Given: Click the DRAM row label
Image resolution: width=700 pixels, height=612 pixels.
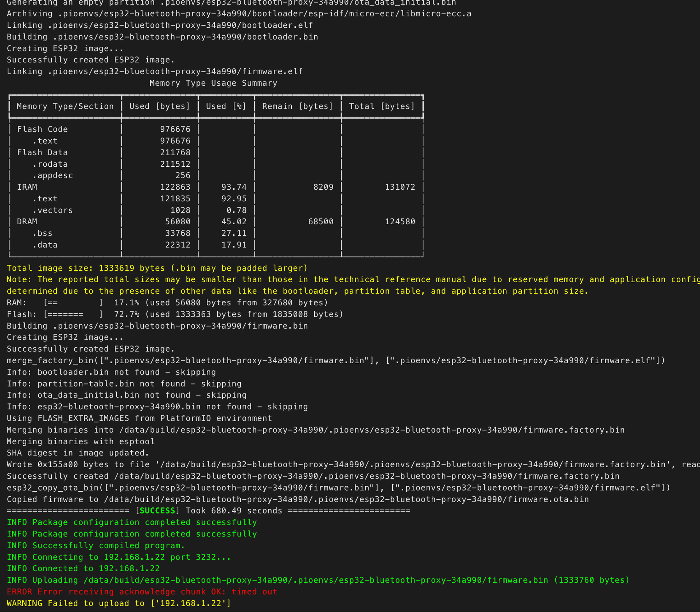Looking at the screenshot, I should (27, 222).
